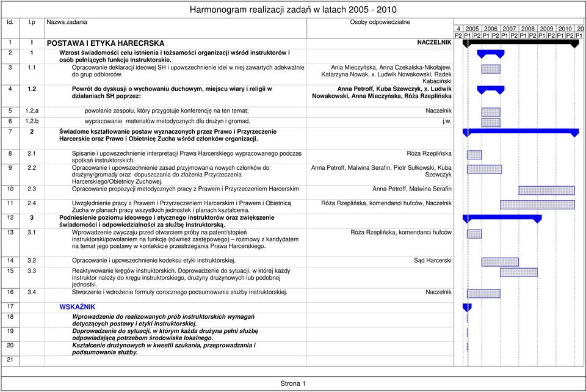The height and width of the screenshot is (392, 586).
Task: Click the '2009' year header in timeline
Action: (x=546, y=29)
